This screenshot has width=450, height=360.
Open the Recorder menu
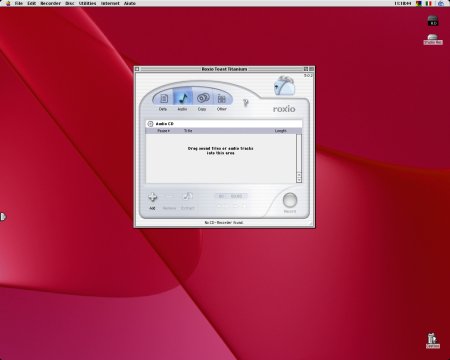coord(50,3)
